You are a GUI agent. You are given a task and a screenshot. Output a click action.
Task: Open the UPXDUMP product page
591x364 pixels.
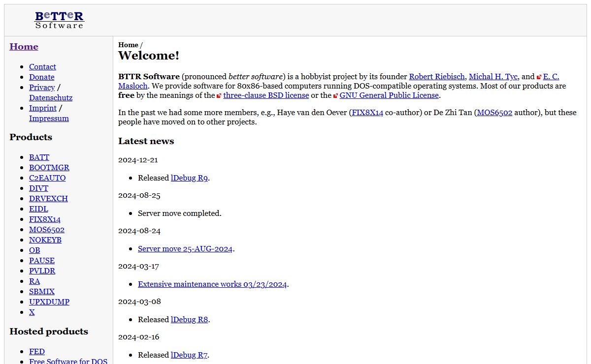coord(49,302)
